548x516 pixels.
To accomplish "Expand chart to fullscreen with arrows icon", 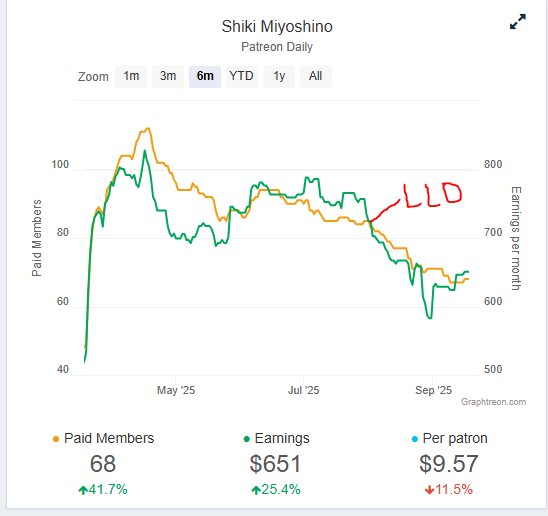I will click(x=518, y=22).
